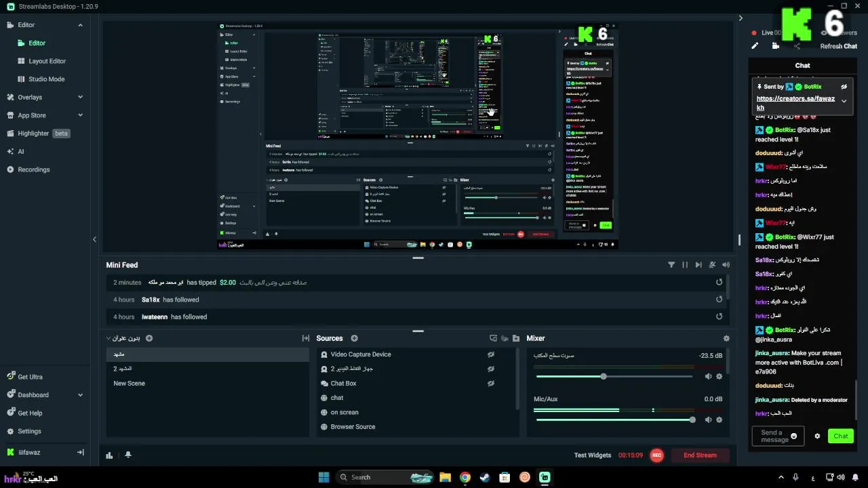The height and width of the screenshot is (488, 868).
Task: Click End Stream button
Action: (700, 455)
